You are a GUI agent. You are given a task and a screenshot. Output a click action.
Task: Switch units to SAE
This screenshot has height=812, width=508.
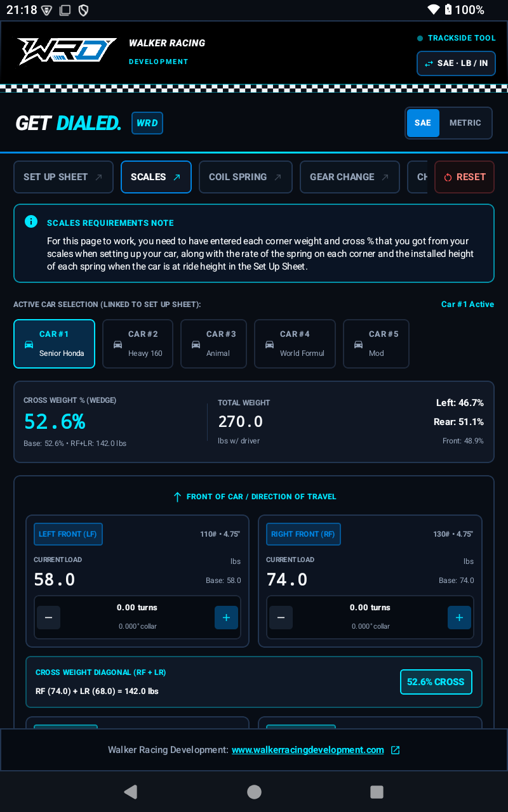click(423, 123)
